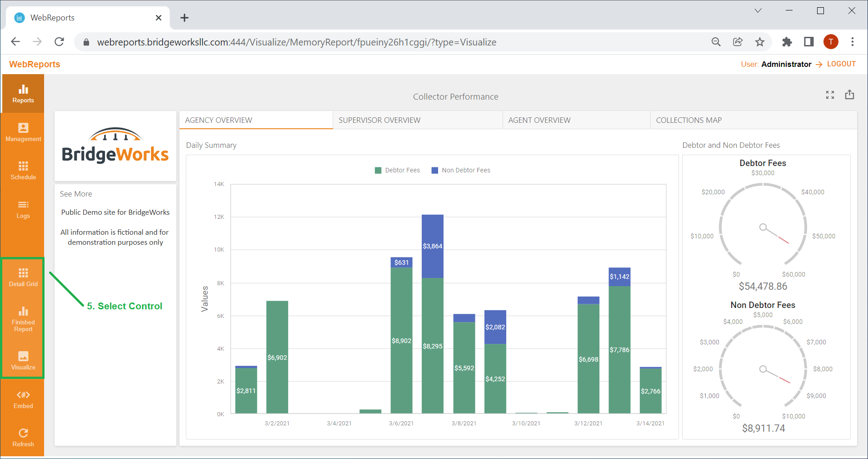Expand the See More panel

pos(76,194)
